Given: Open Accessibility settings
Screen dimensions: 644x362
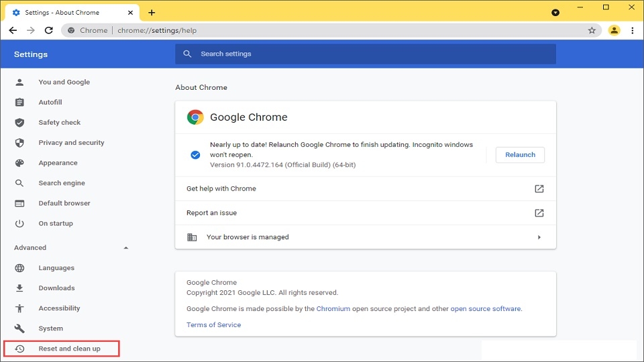Looking at the screenshot, I should pos(59,308).
